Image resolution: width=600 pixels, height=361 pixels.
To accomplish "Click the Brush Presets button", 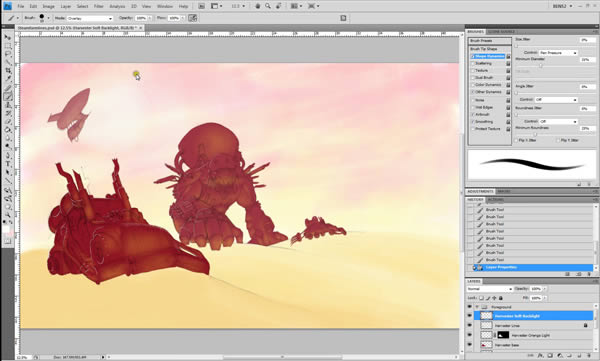I will (x=490, y=41).
